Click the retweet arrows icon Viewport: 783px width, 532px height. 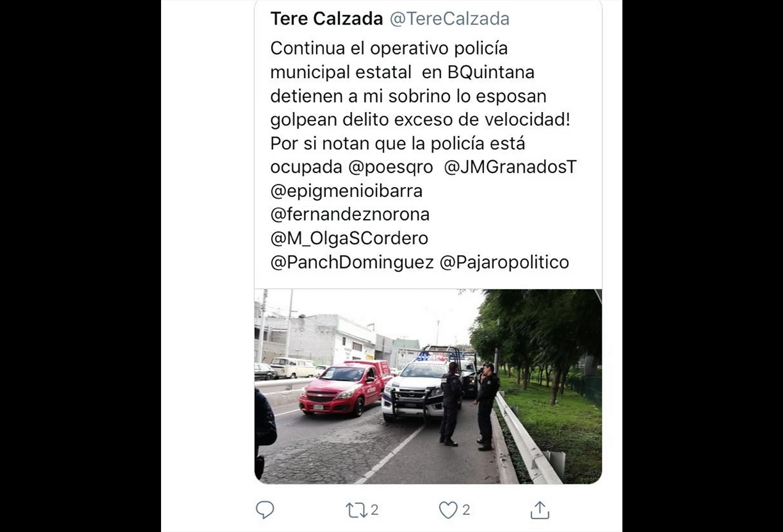tap(356, 510)
